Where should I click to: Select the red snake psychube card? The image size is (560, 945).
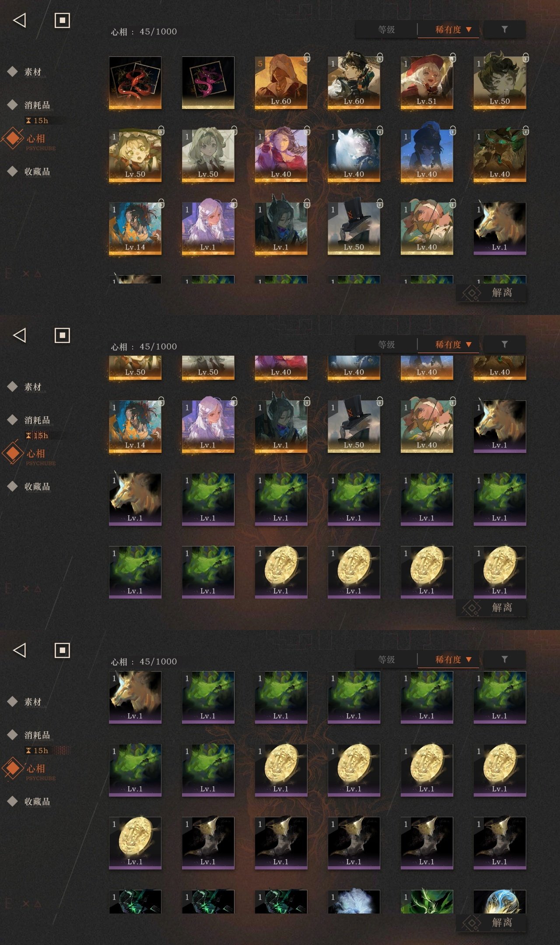[135, 82]
